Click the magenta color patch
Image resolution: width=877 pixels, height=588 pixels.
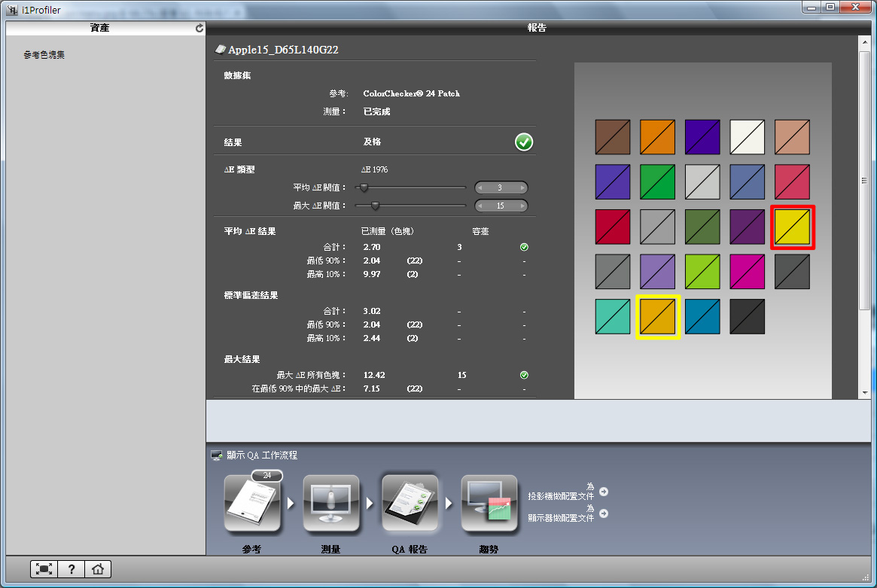[x=747, y=272]
